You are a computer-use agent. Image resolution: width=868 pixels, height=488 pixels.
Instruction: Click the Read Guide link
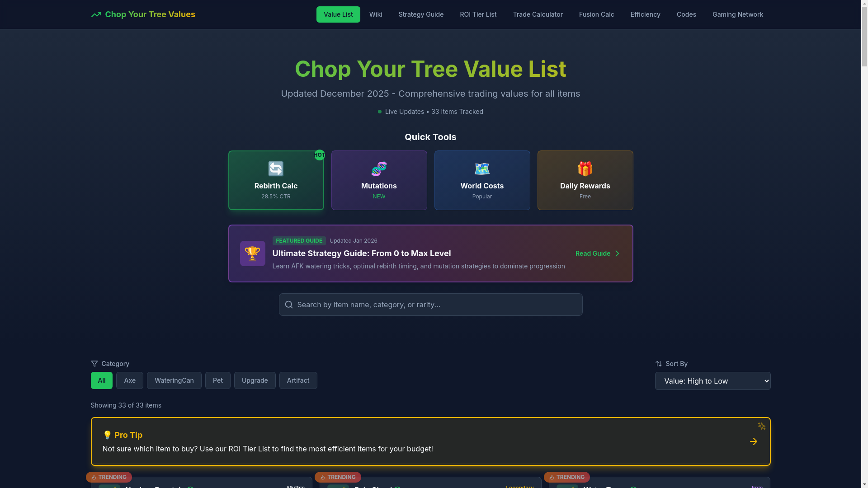[597, 253]
